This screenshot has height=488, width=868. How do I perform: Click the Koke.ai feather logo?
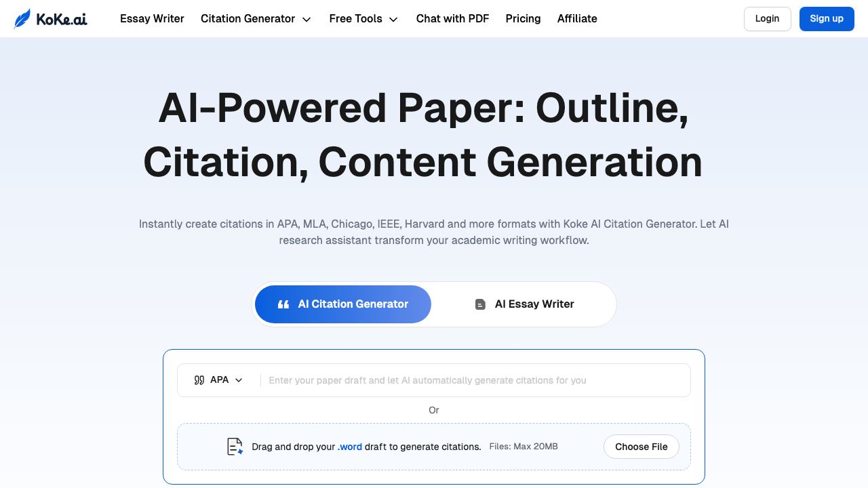(x=50, y=19)
